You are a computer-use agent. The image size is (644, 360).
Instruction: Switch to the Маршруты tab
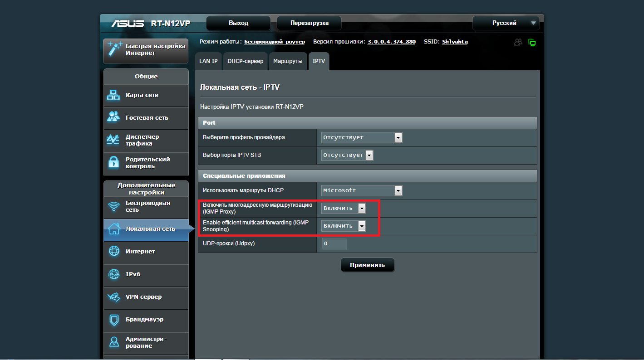pyautogui.click(x=288, y=61)
